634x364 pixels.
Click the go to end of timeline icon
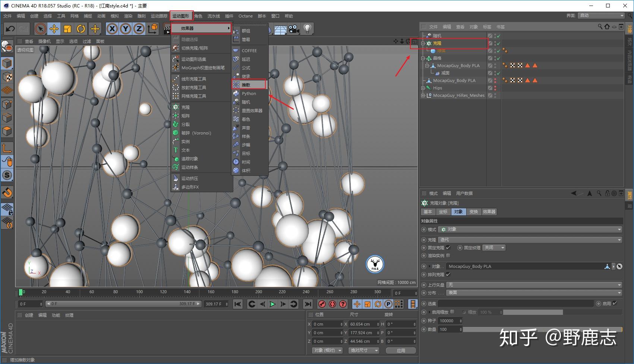pyautogui.click(x=307, y=304)
